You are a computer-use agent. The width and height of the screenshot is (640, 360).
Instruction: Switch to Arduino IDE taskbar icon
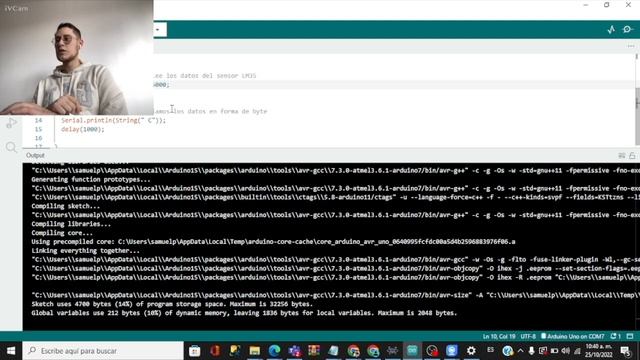click(x=412, y=351)
